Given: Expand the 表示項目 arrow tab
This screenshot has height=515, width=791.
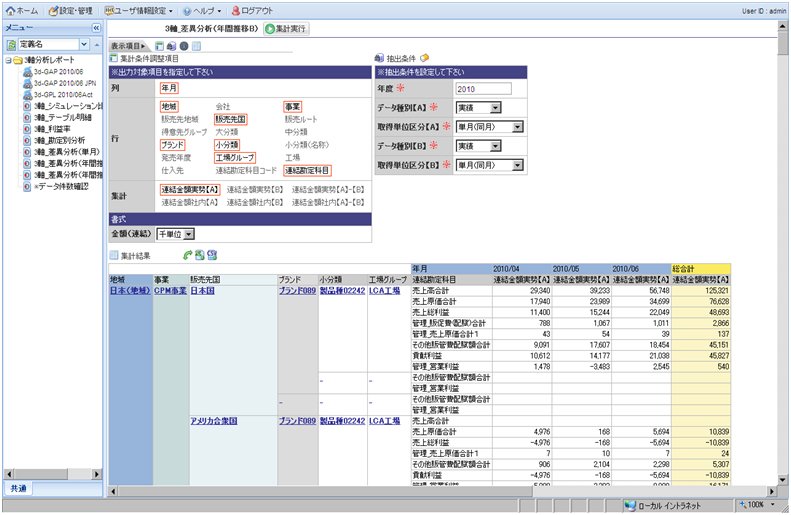Looking at the screenshot, I should click(128, 46).
